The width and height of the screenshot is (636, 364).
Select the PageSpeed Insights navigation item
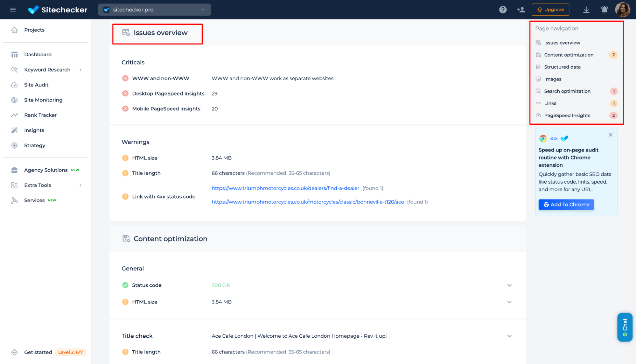[x=567, y=115]
